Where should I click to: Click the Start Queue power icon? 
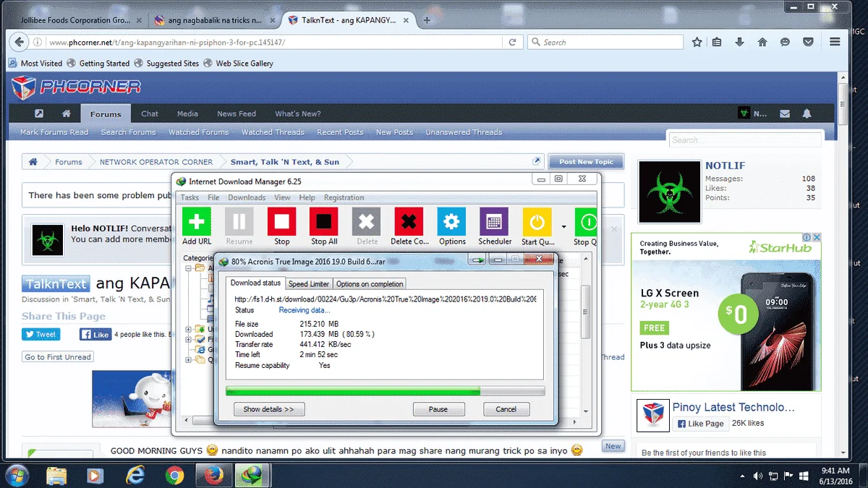(x=537, y=221)
